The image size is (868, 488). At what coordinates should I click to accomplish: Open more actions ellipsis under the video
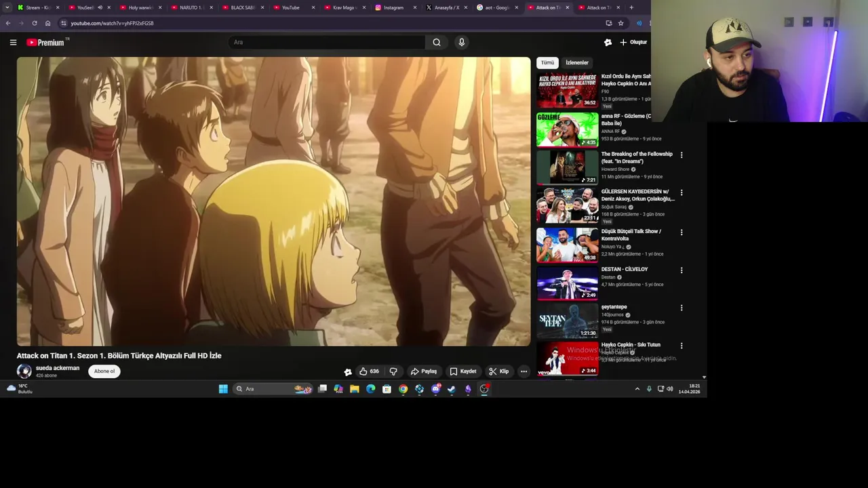pyautogui.click(x=524, y=371)
